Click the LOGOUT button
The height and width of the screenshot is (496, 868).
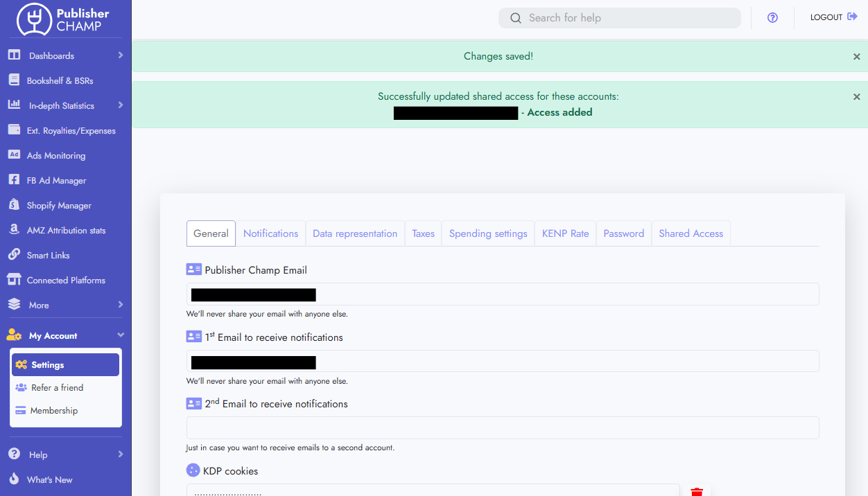[x=833, y=17]
